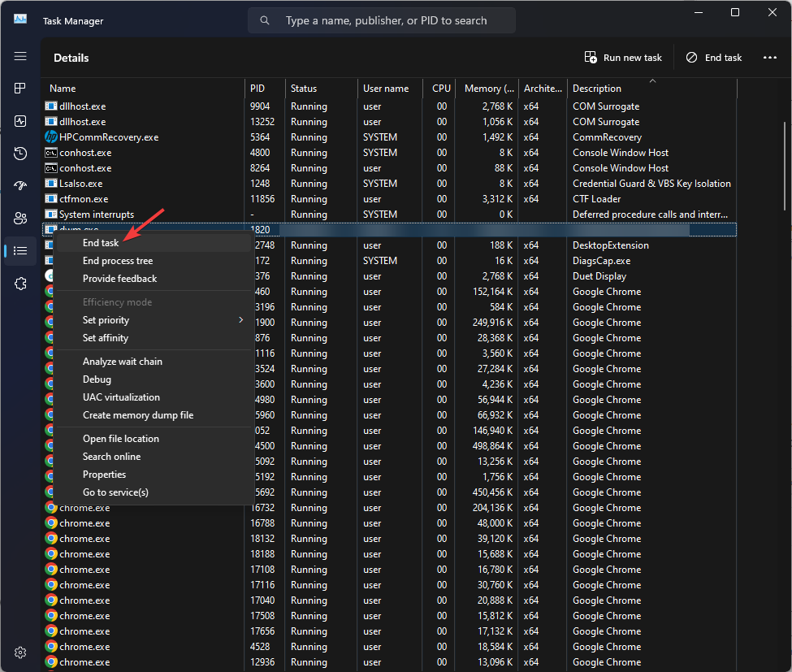The width and height of the screenshot is (792, 672).
Task: Click the Chrome icon of PID 18132
Action: coord(51,539)
